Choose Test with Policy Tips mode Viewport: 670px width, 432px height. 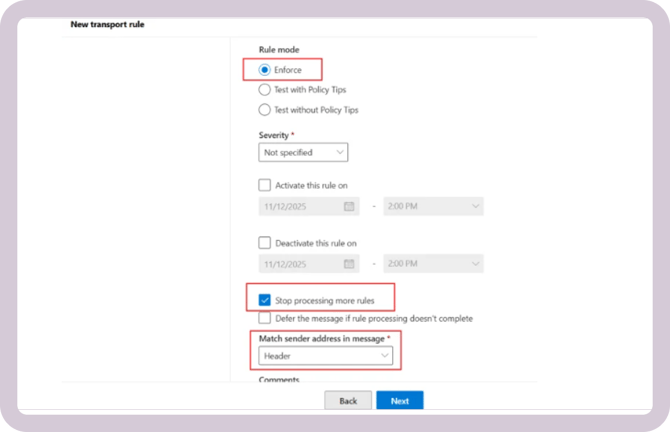(265, 90)
